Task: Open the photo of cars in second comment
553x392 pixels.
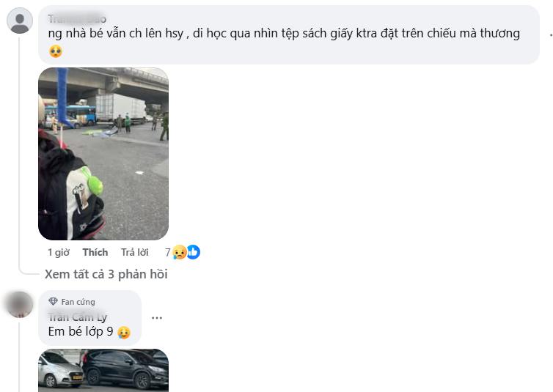Action: click(103, 371)
